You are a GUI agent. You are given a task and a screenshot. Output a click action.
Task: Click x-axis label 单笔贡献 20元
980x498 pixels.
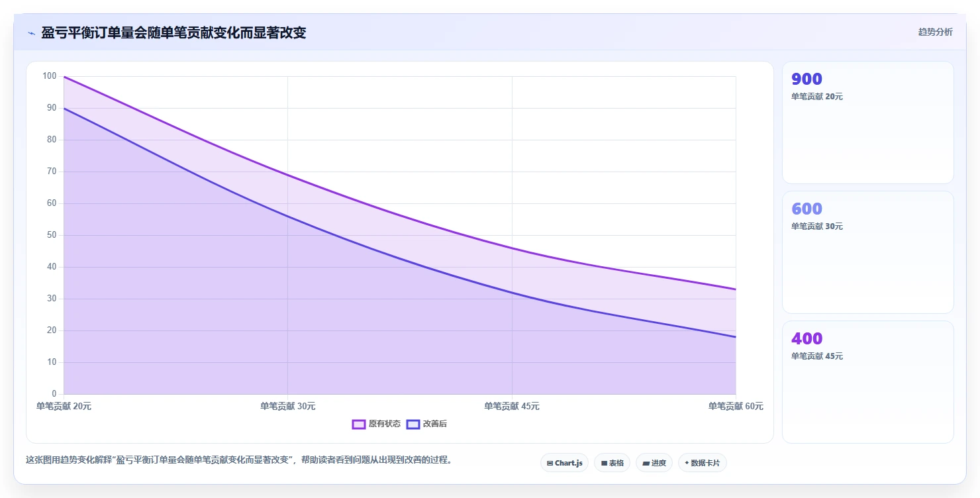[64, 407]
